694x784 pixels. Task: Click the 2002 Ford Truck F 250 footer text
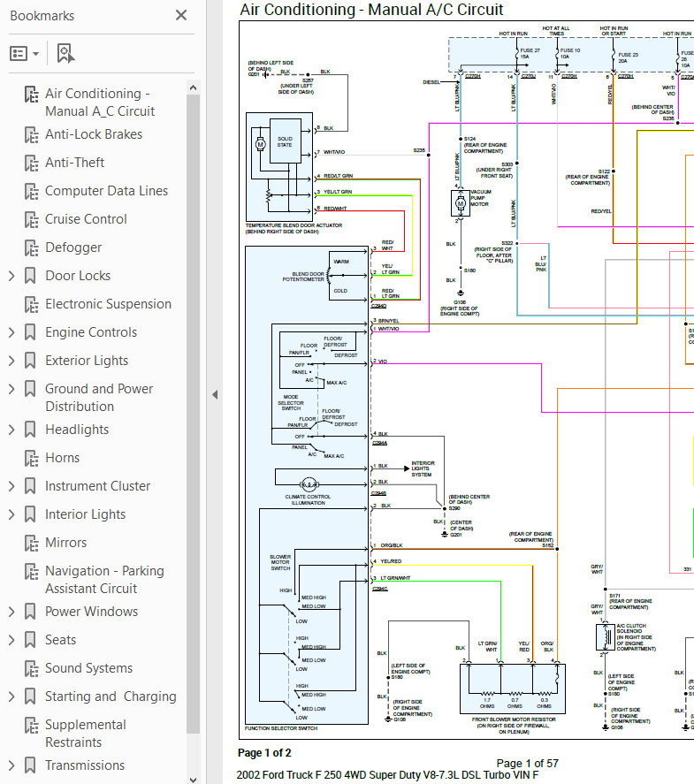387,775
